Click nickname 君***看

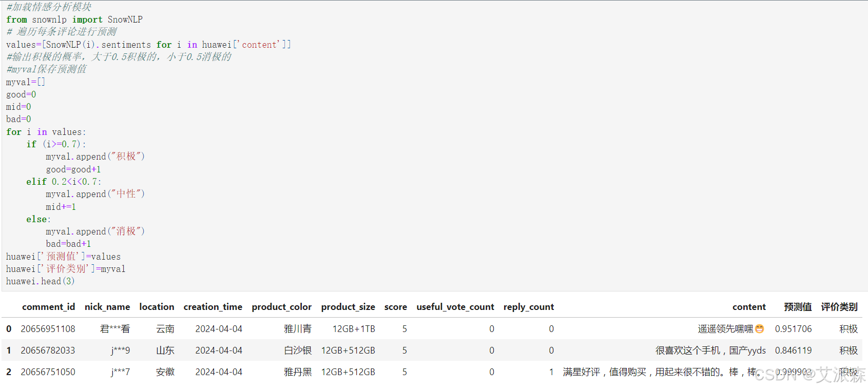pos(115,329)
